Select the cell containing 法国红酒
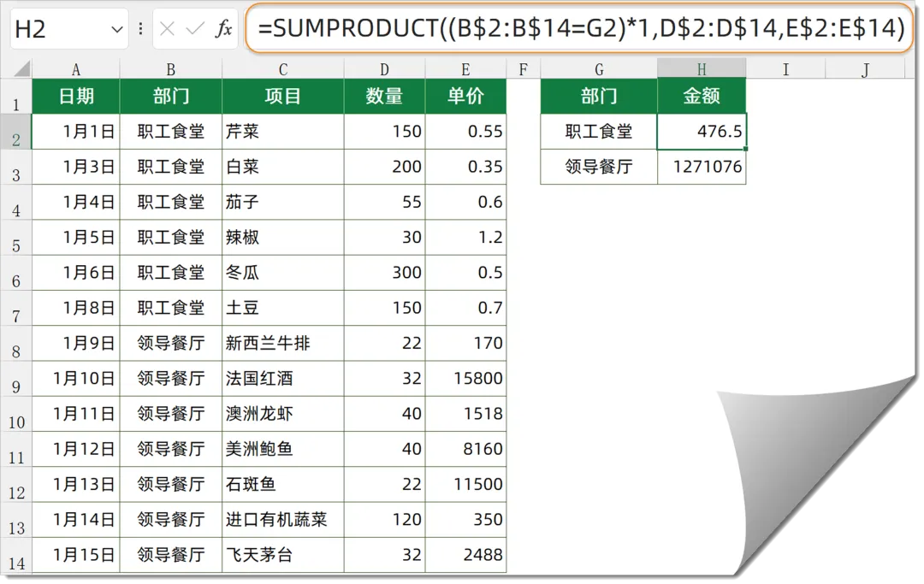 click(x=282, y=379)
